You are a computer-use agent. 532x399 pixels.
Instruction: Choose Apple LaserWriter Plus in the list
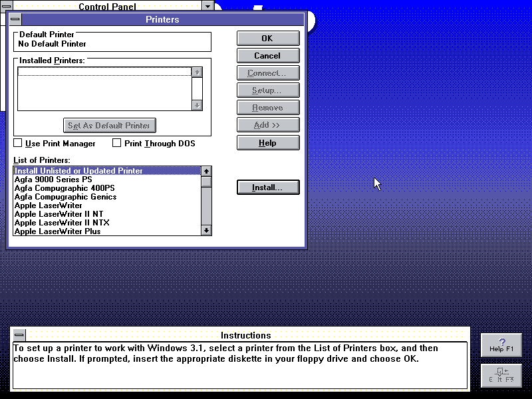[x=57, y=231]
